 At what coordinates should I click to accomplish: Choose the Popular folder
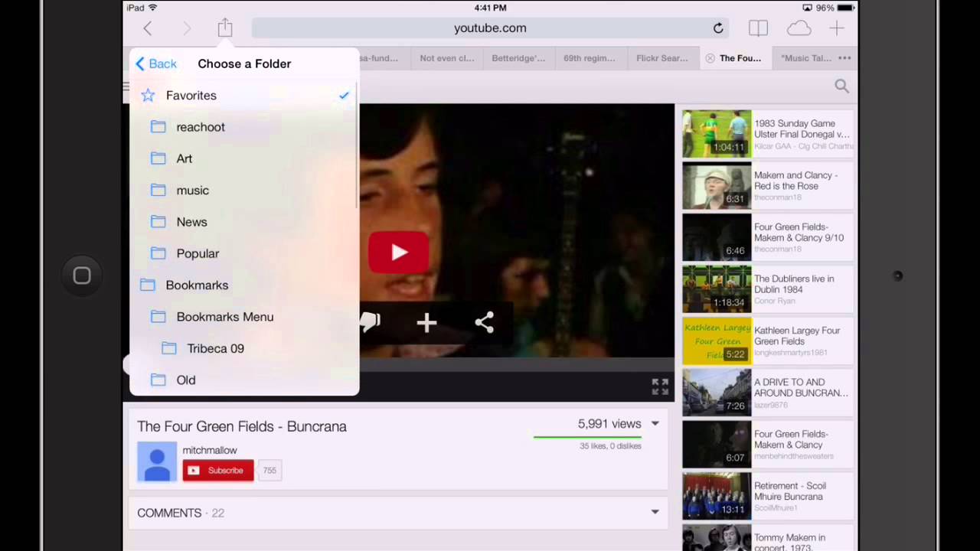(x=244, y=253)
